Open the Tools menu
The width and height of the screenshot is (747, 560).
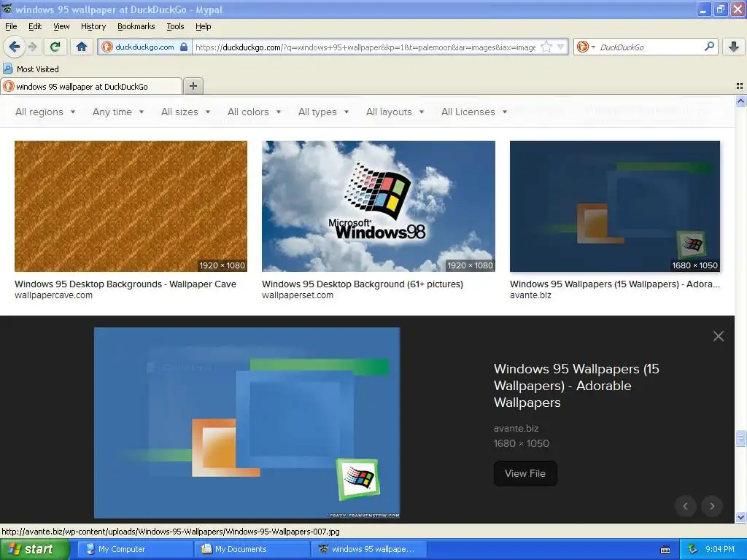(x=175, y=26)
